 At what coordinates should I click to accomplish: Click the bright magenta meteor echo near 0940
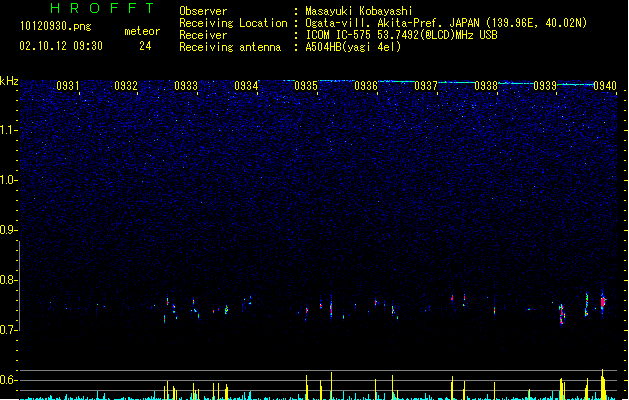[603, 301]
